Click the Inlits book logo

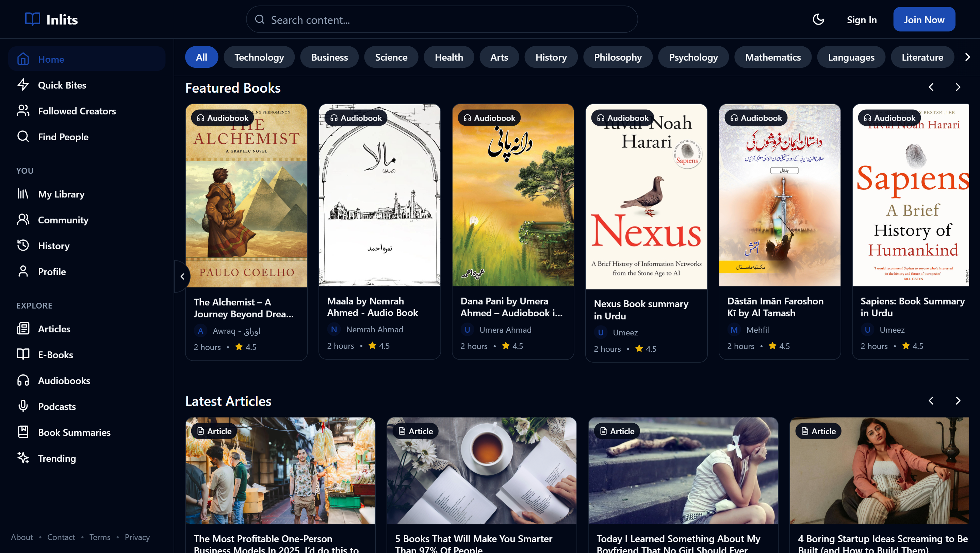[33, 19]
